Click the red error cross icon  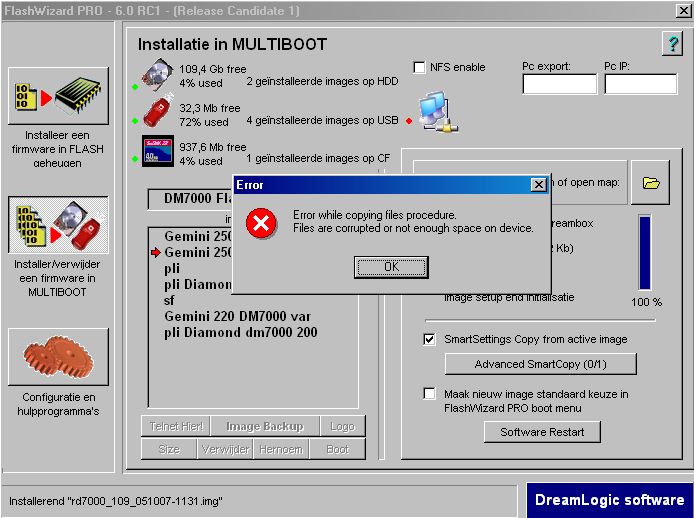261,223
